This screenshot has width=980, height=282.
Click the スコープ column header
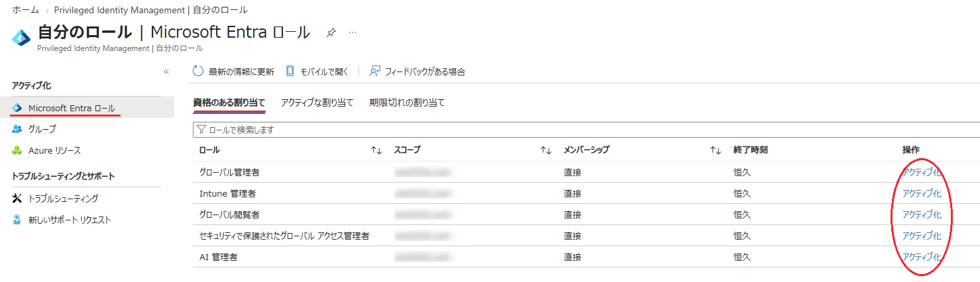pos(407,150)
